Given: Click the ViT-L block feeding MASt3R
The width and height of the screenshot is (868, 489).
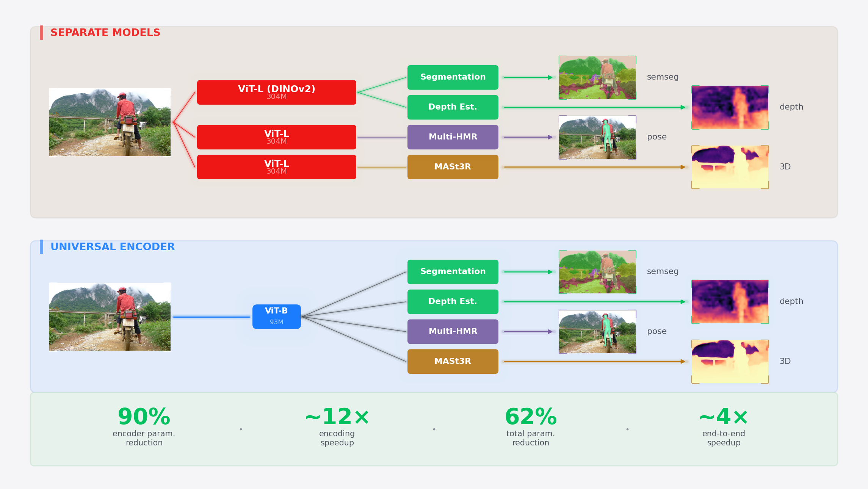Looking at the screenshot, I should pyautogui.click(x=277, y=167).
